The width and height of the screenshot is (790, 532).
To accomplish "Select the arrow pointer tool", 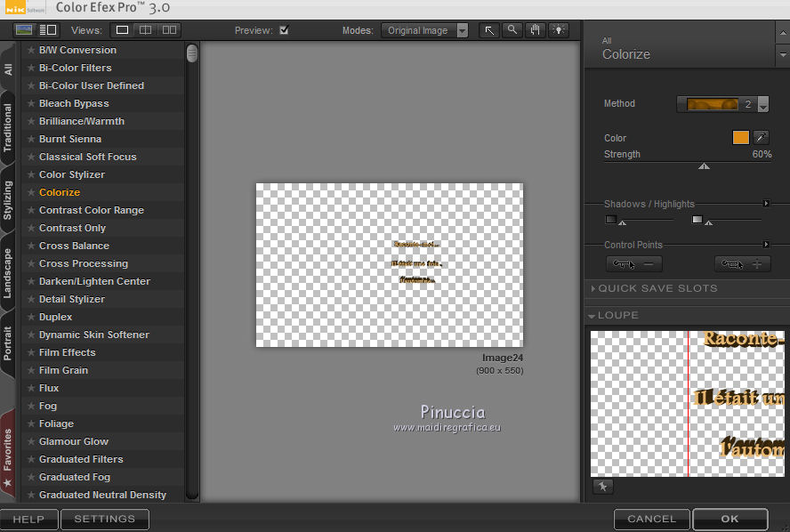I will tap(489, 30).
